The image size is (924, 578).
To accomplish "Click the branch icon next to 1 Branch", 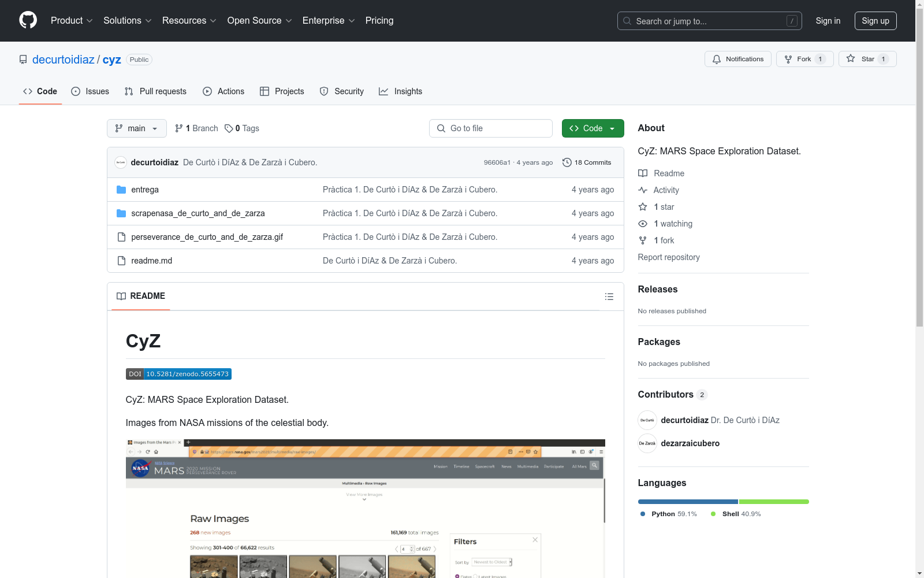I will pos(179,128).
